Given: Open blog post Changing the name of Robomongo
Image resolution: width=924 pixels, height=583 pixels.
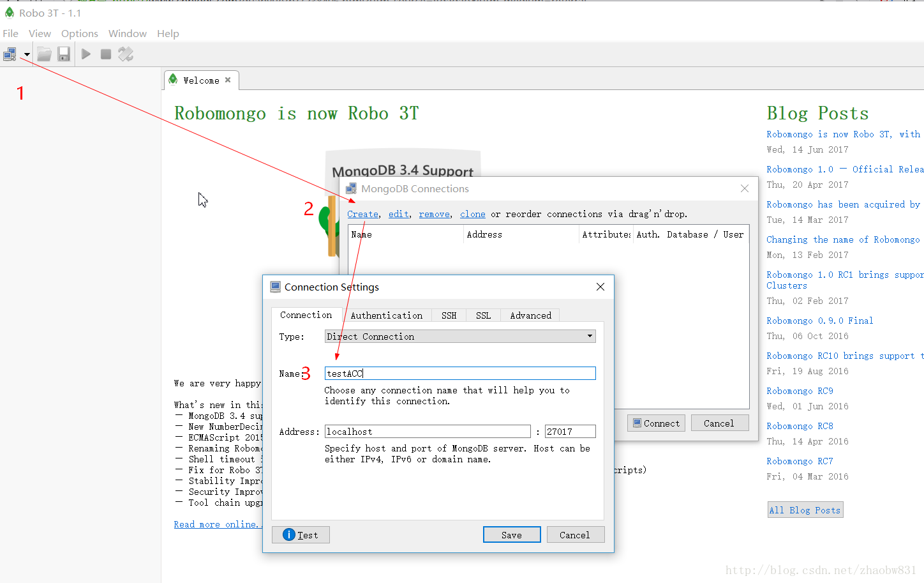Looking at the screenshot, I should coord(844,239).
